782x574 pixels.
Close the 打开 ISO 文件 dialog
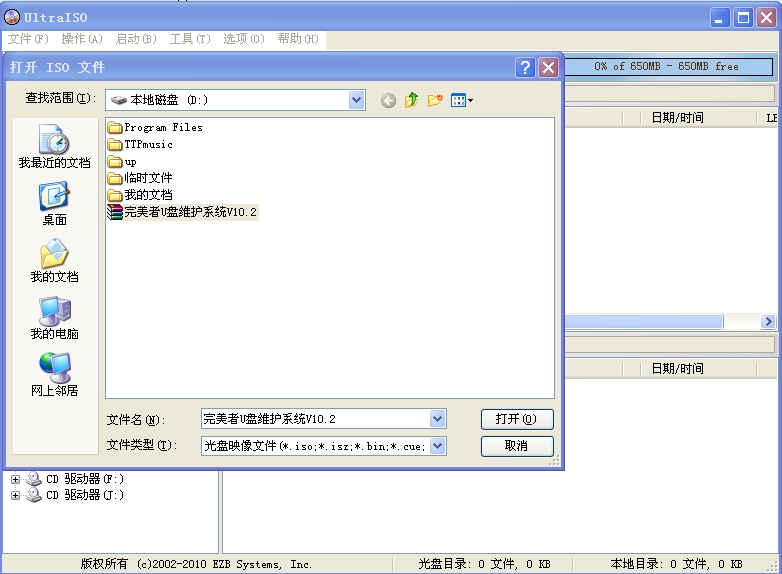point(549,67)
